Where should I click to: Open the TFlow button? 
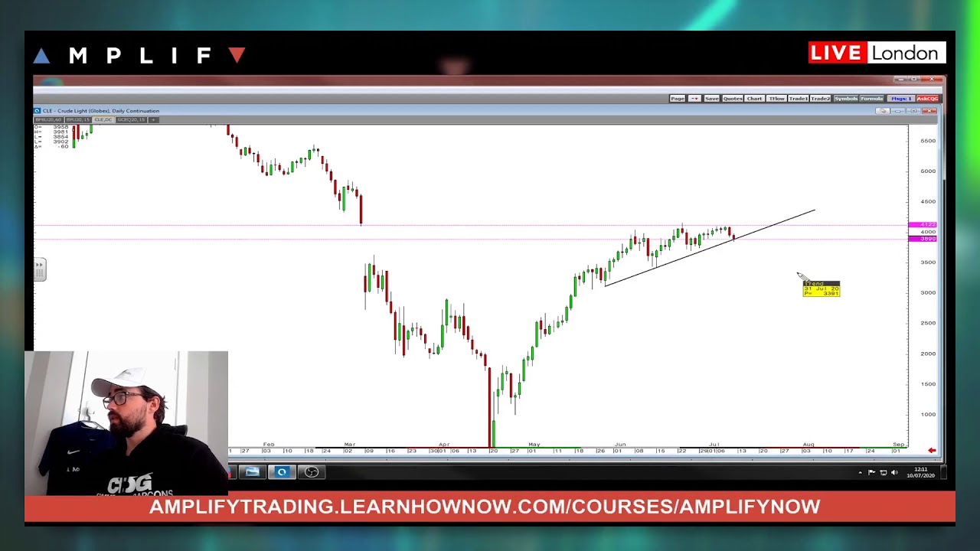777,99
